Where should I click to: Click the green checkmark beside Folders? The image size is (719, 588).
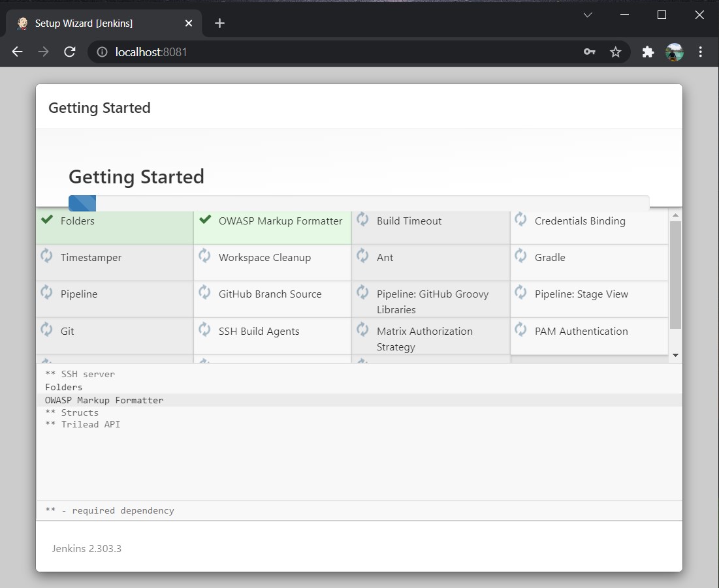pos(46,220)
